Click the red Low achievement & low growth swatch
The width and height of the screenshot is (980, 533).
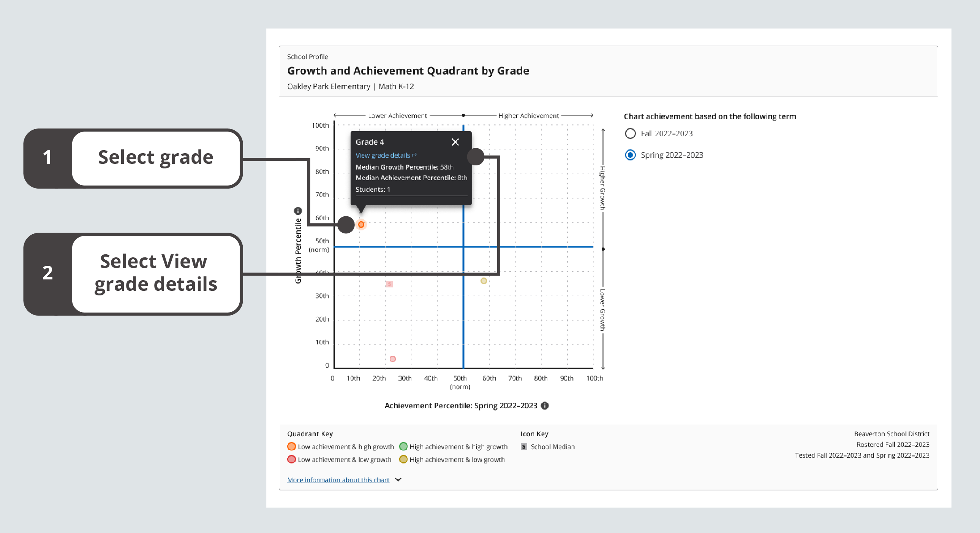(291, 460)
